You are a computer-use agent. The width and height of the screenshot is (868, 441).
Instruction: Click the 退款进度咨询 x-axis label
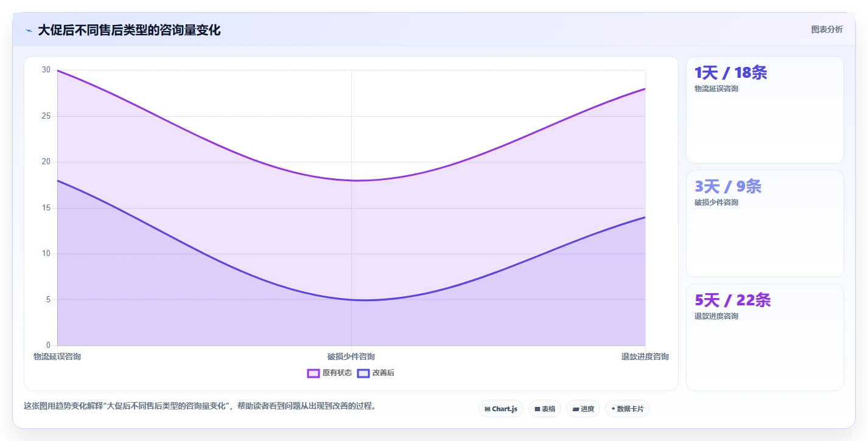tap(645, 356)
